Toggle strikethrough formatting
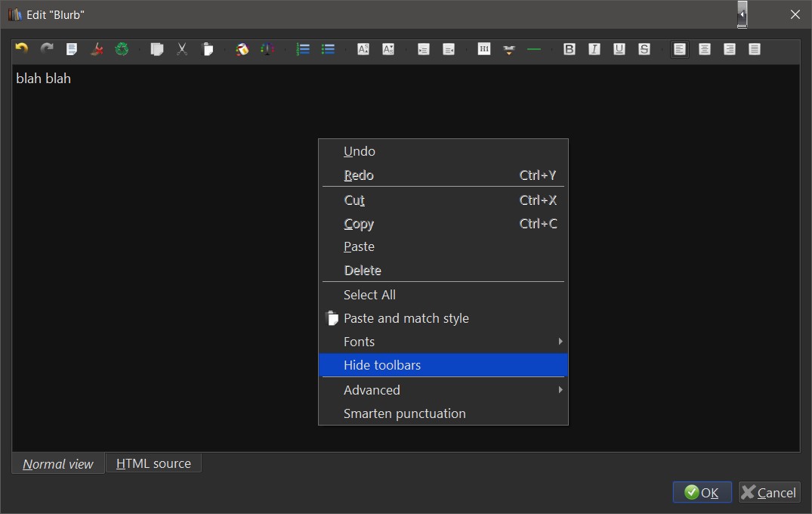 point(644,49)
